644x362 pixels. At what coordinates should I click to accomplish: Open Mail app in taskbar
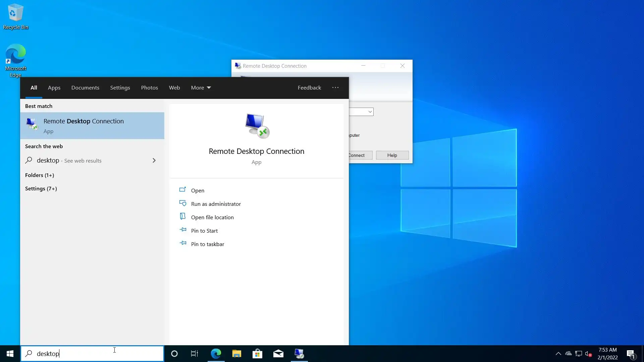(278, 354)
